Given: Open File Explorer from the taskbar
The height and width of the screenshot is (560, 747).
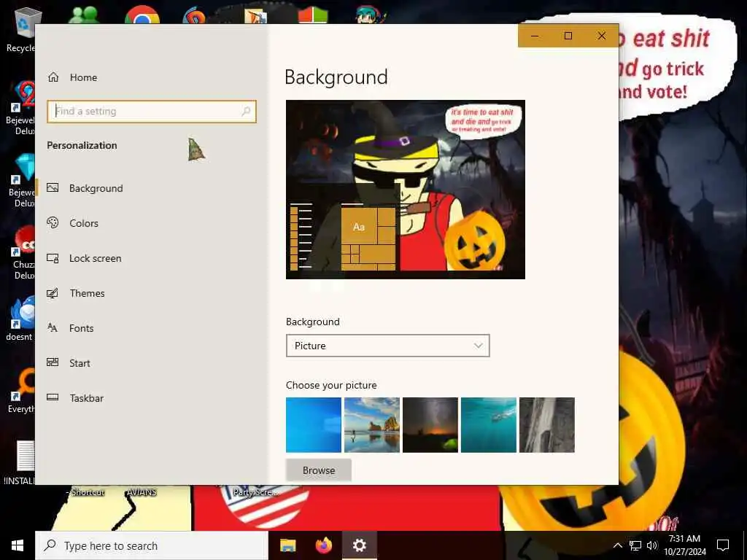Looking at the screenshot, I should pyautogui.click(x=287, y=545).
